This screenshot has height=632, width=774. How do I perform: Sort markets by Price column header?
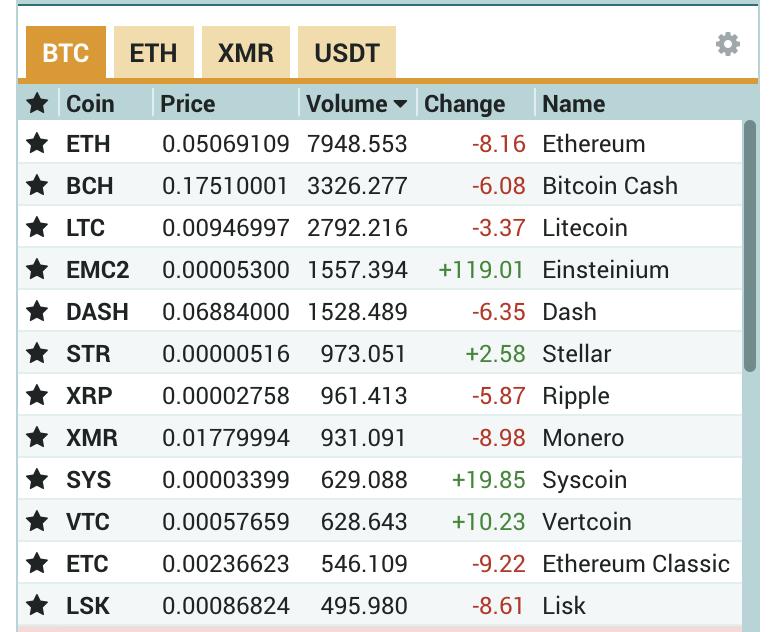point(188,104)
